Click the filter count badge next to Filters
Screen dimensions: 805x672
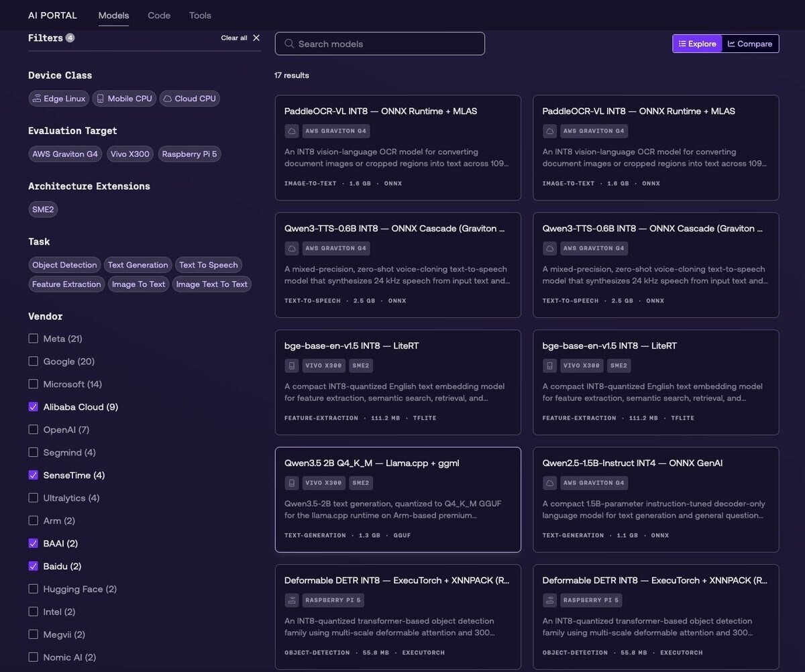coord(70,38)
